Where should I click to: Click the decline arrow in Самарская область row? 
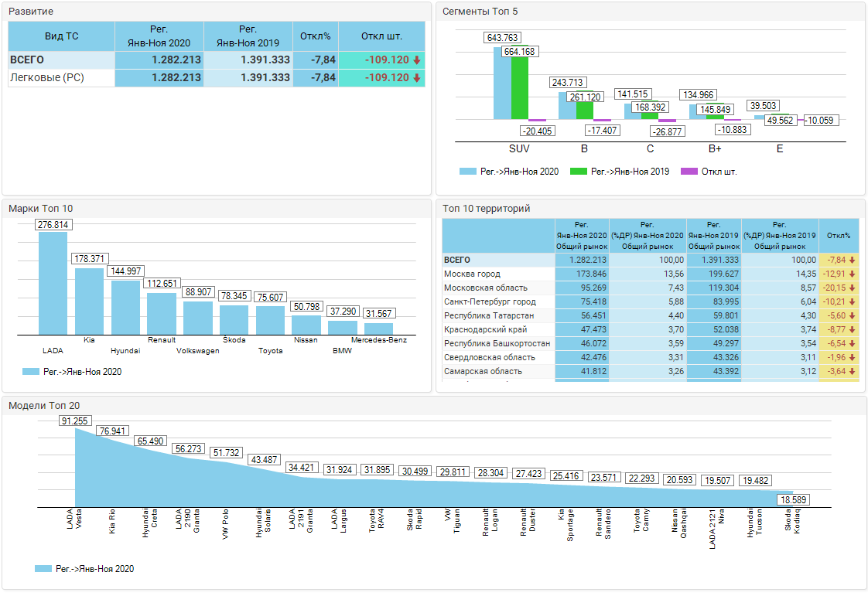point(853,372)
